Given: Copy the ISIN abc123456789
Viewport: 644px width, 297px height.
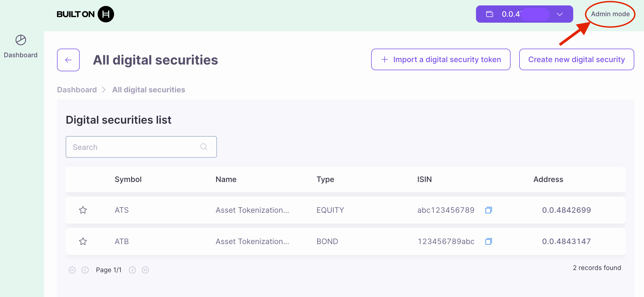Looking at the screenshot, I should pos(488,210).
